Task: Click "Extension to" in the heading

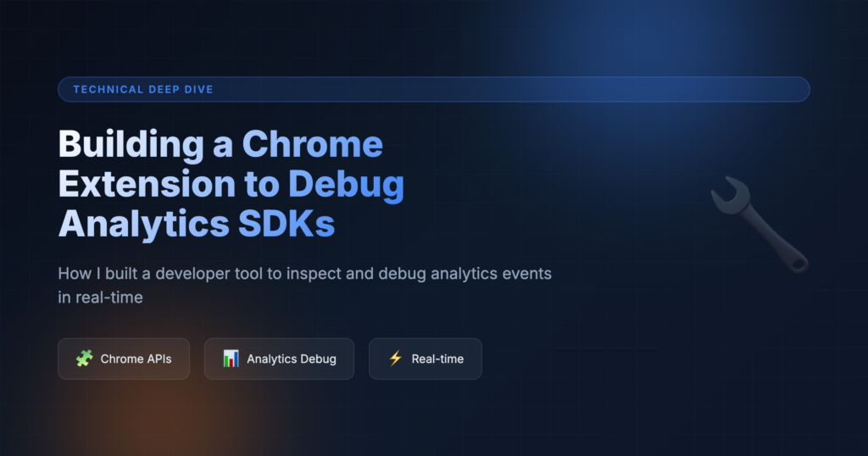Action: pyautogui.click(x=168, y=184)
